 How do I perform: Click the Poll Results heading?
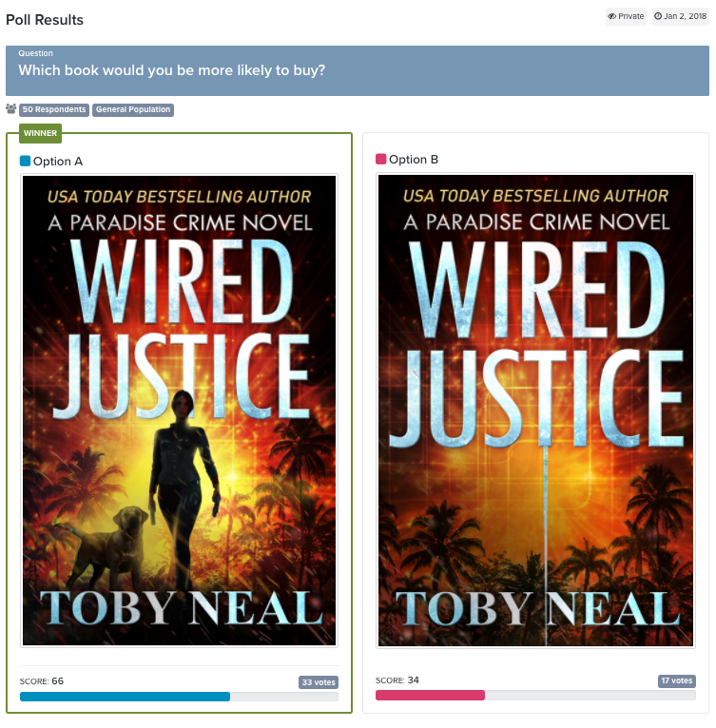click(45, 20)
